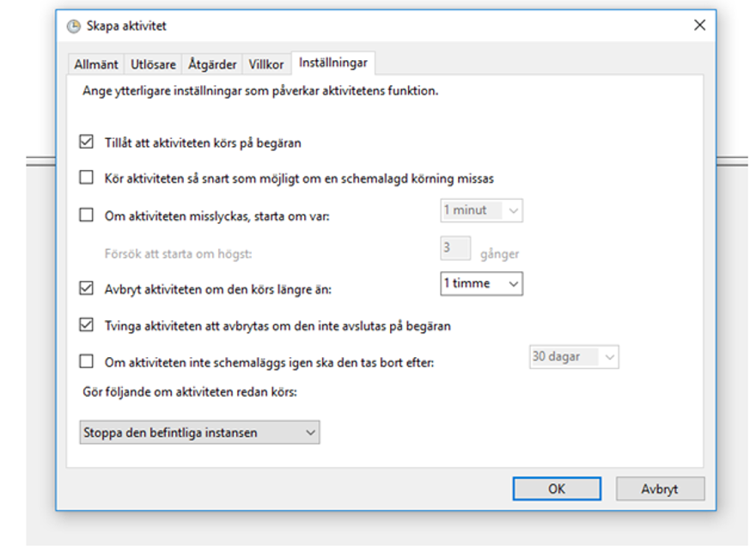The width and height of the screenshot is (756, 552).
Task: Toggle 'Tvinga aktiviteten att avbrytas' checkbox
Action: coord(86,325)
